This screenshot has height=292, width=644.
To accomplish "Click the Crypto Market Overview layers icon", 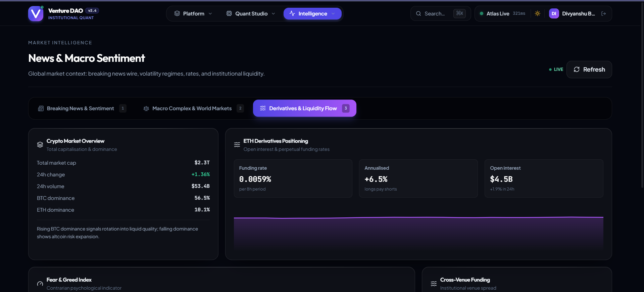I will point(40,144).
